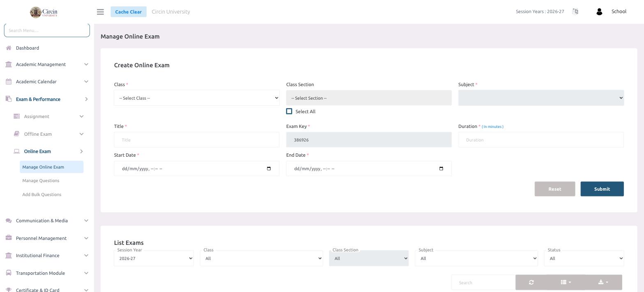Image resolution: width=644 pixels, height=292 pixels.
Task: Click the Dashboard home icon
Action: click(9, 48)
